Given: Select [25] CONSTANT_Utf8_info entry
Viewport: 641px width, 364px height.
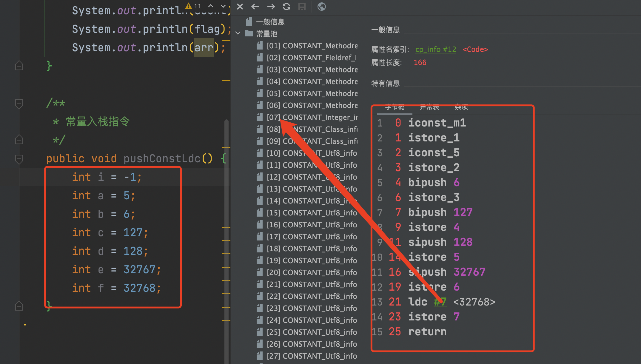Looking at the screenshot, I should pyautogui.click(x=307, y=332).
